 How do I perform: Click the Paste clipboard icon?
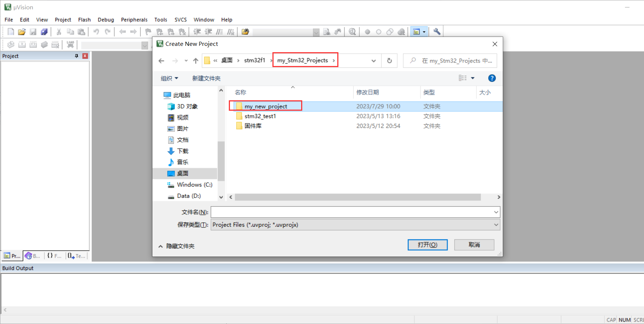click(81, 32)
